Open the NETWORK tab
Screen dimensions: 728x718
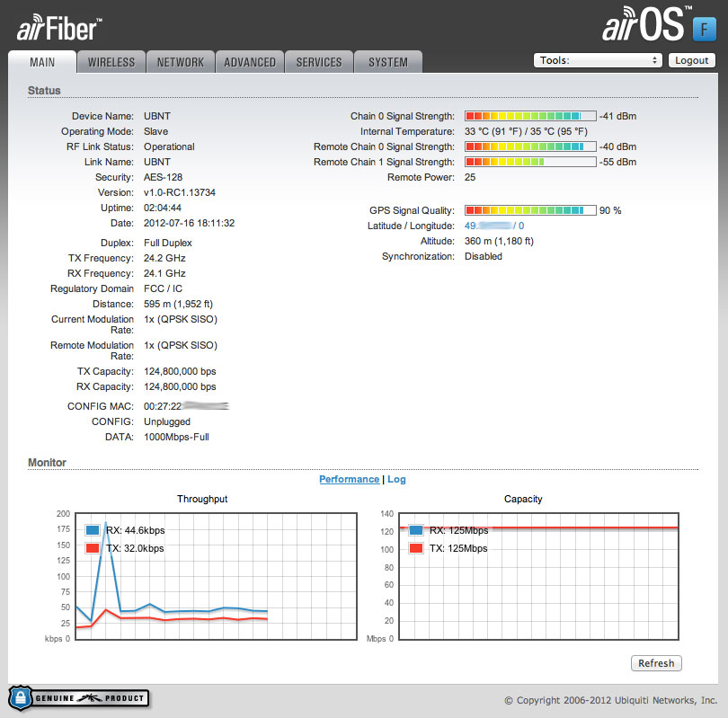coord(181,62)
